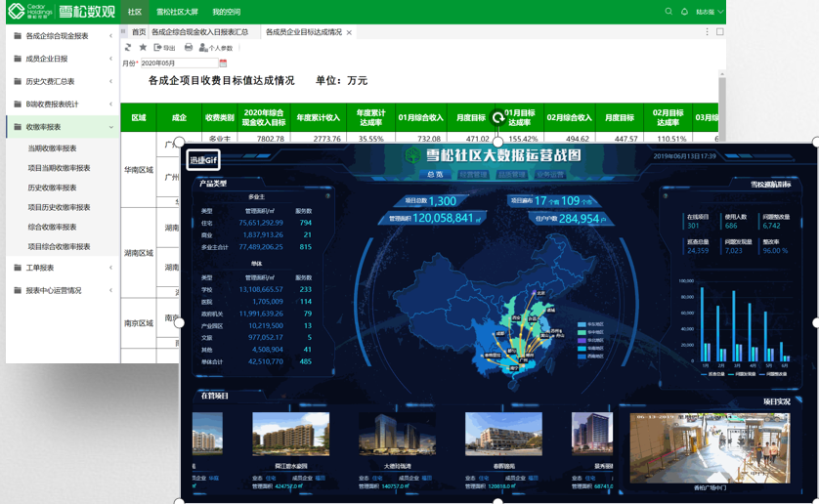Expand 历史欠费汇总表 sidebar group
This screenshot has height=504, width=819.
[63, 81]
